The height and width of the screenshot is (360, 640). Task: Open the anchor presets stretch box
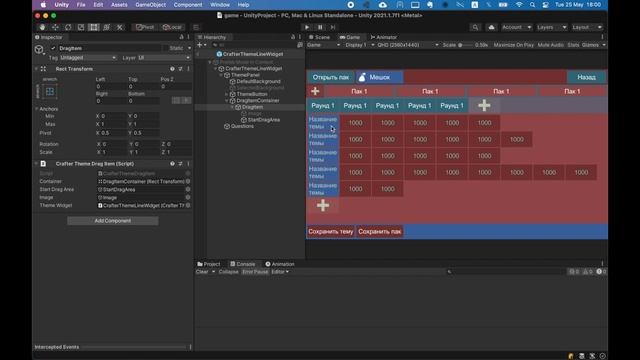pos(50,91)
